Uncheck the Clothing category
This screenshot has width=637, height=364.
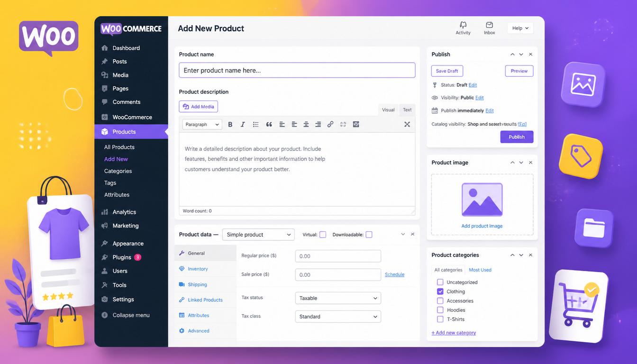440,291
